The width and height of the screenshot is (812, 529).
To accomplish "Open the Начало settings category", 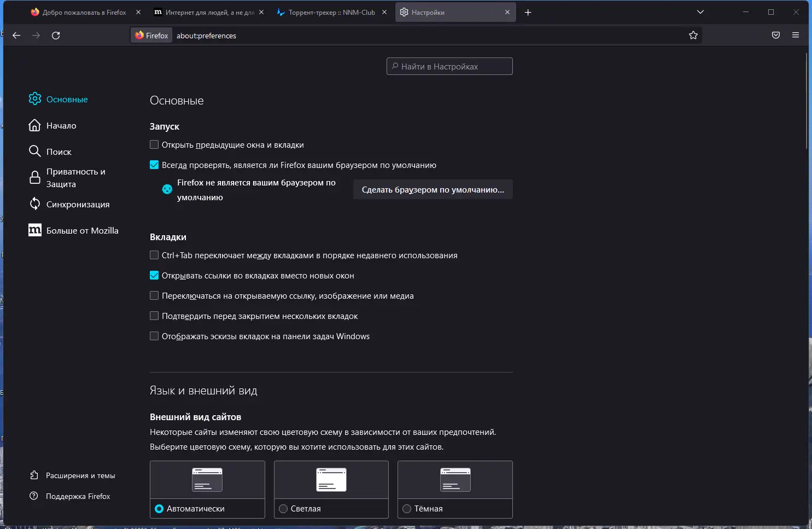I will (x=61, y=126).
